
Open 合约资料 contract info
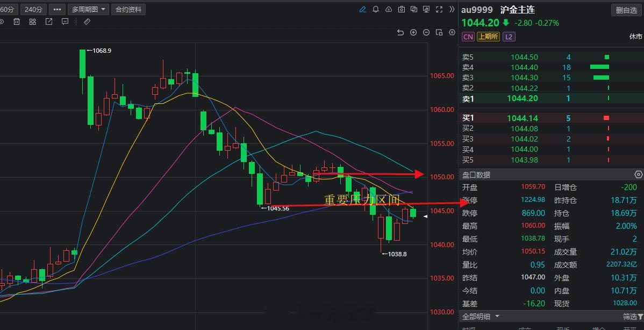pos(128,10)
